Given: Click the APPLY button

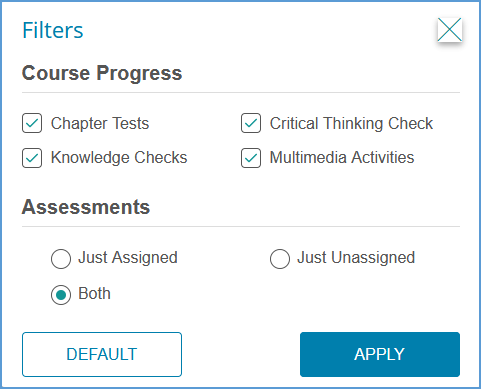Looking at the screenshot, I should click(380, 354).
